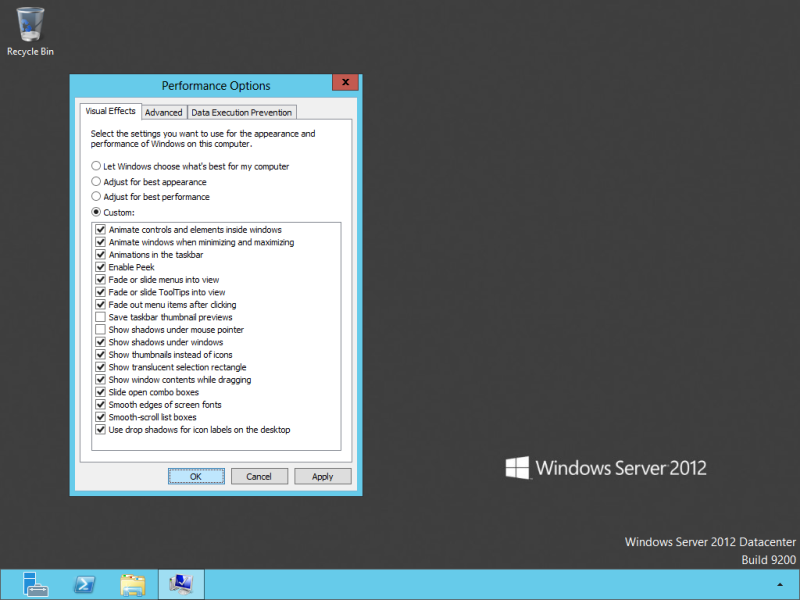Show hidden icons in the system tray

tap(780, 585)
